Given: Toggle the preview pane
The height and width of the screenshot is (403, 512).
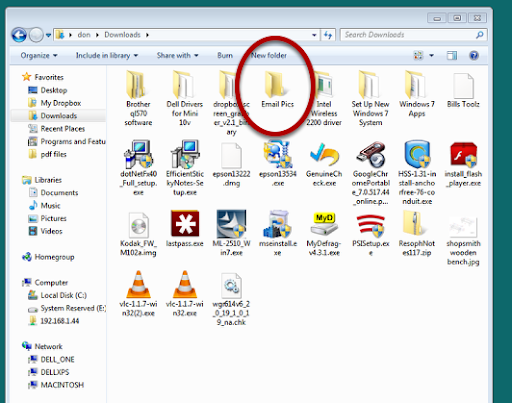Looking at the screenshot, I should point(452,55).
